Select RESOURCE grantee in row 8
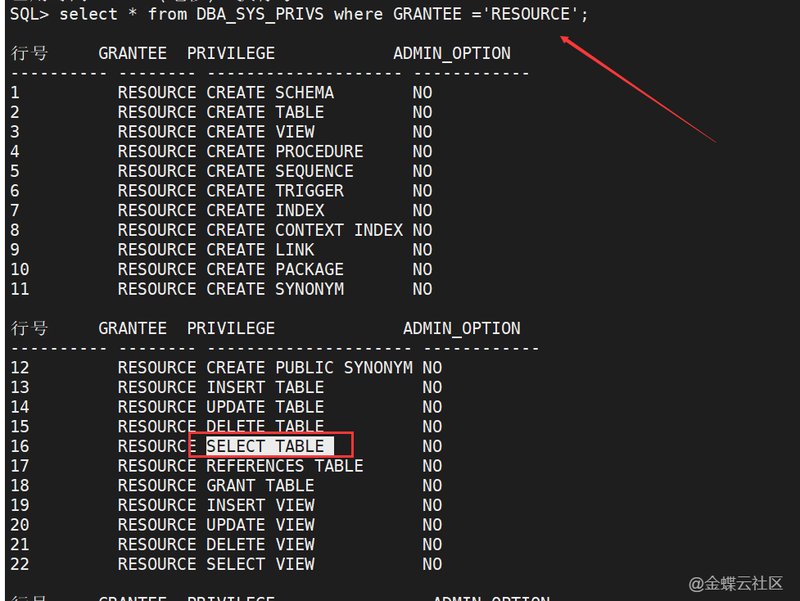Screen dimensions: 800x601 coord(157,230)
